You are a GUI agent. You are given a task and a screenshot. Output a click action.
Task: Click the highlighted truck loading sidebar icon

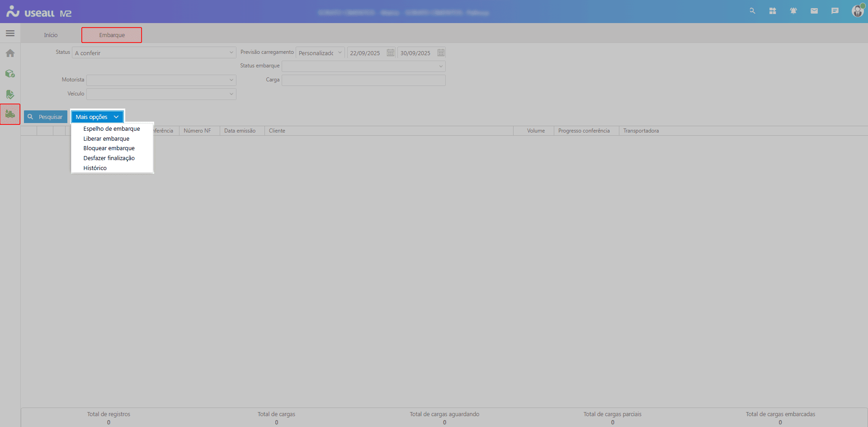(x=10, y=114)
